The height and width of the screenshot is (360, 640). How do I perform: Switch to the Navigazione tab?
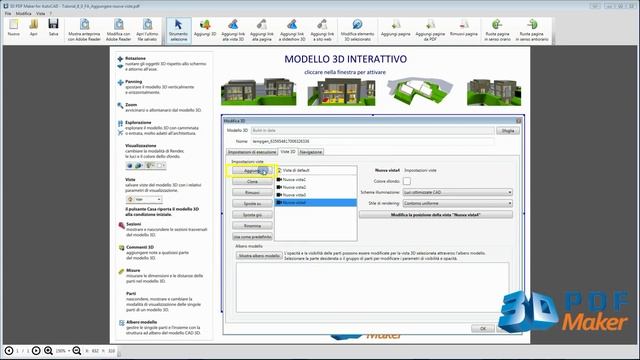pos(311,152)
